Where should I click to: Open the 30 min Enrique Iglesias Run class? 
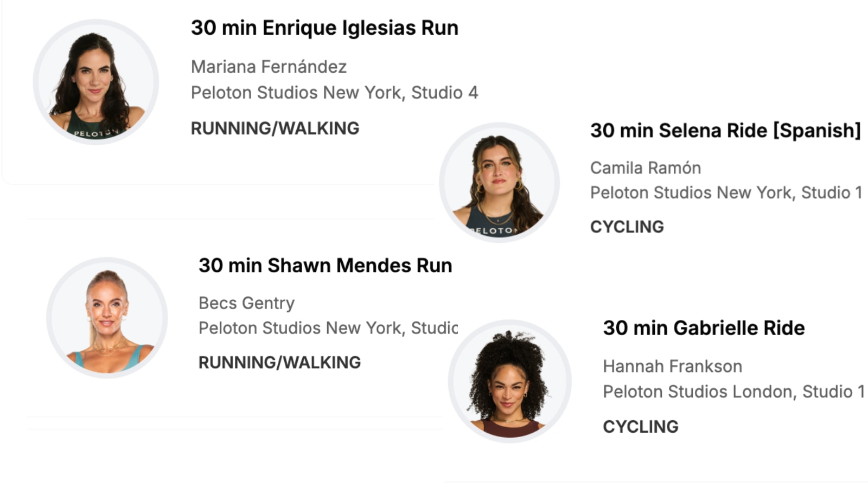pyautogui.click(x=324, y=28)
